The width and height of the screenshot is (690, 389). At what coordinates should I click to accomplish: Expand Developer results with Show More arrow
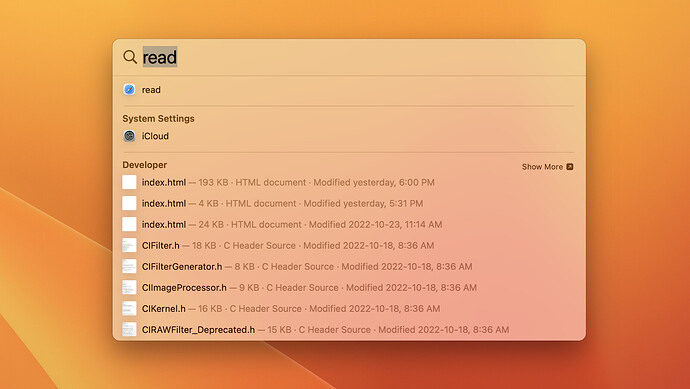point(570,167)
